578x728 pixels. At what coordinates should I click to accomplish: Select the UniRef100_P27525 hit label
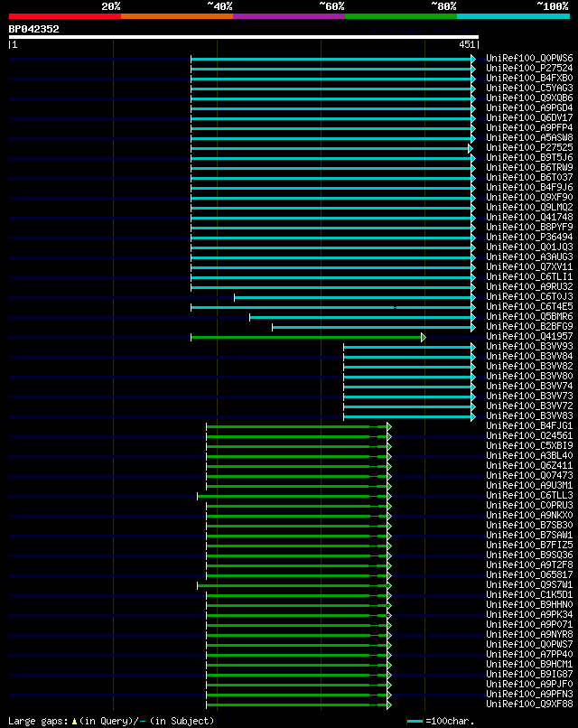[x=529, y=147]
